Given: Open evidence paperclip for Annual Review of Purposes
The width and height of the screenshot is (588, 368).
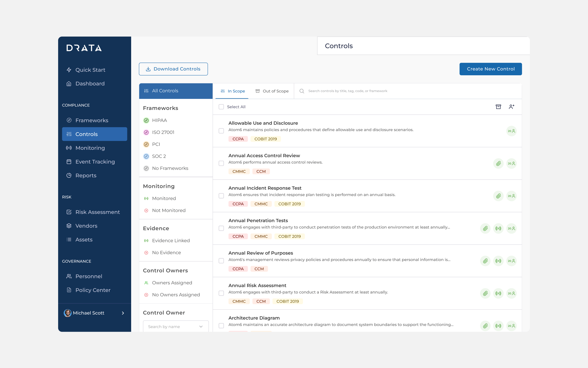Looking at the screenshot, I should click(x=485, y=261).
